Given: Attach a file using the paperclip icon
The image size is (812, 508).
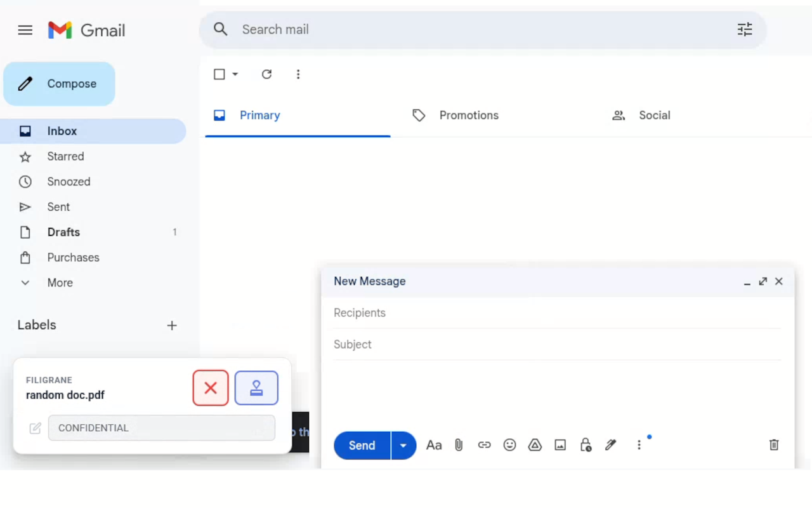Looking at the screenshot, I should (459, 445).
